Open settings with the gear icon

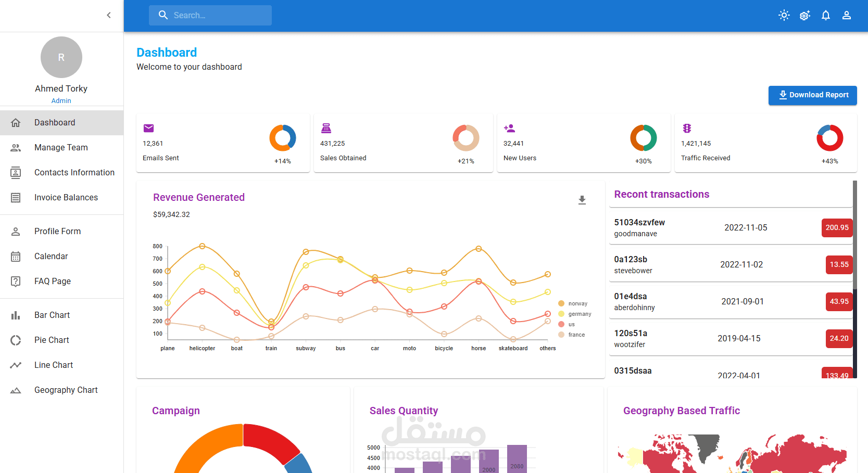point(805,15)
